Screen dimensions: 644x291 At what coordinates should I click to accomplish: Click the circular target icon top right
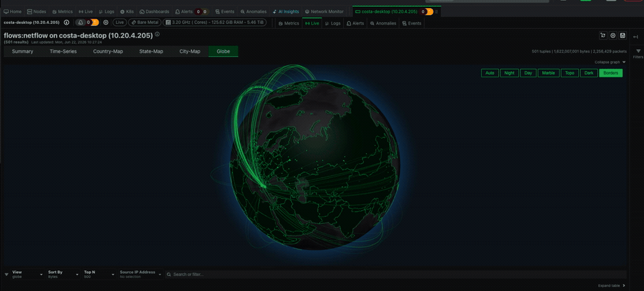coord(612,36)
